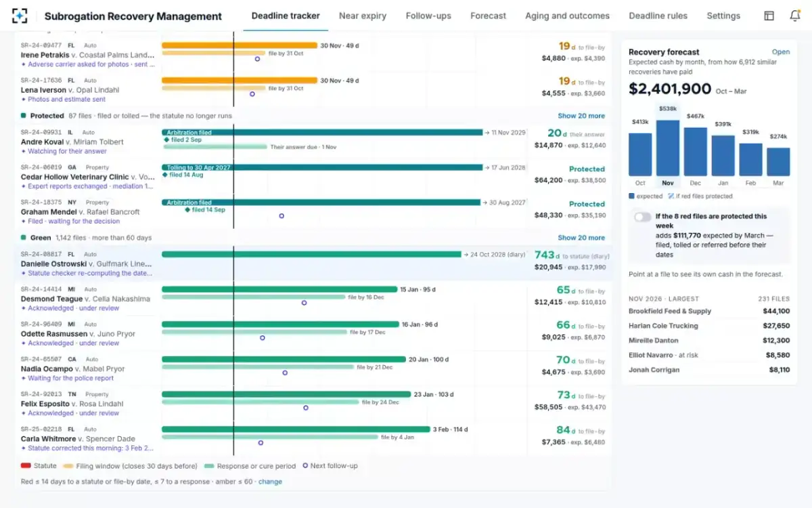Click the change thresholds link
The height and width of the screenshot is (508, 812).
pos(270,482)
